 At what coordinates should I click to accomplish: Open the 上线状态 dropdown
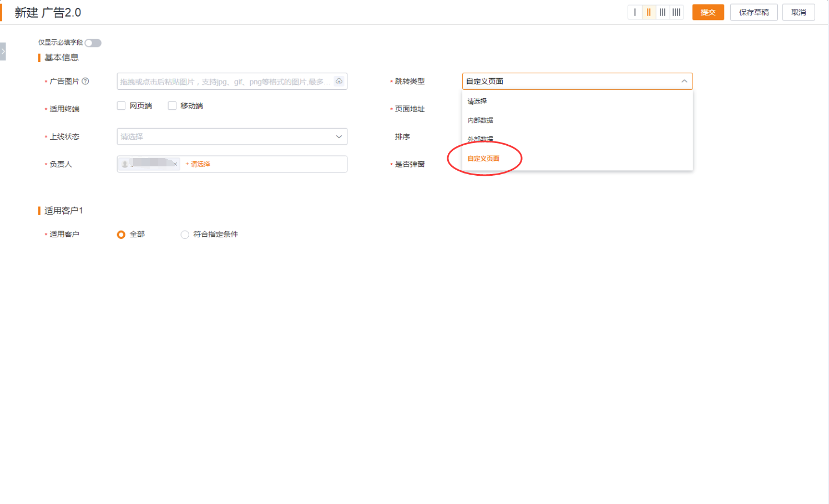[232, 136]
